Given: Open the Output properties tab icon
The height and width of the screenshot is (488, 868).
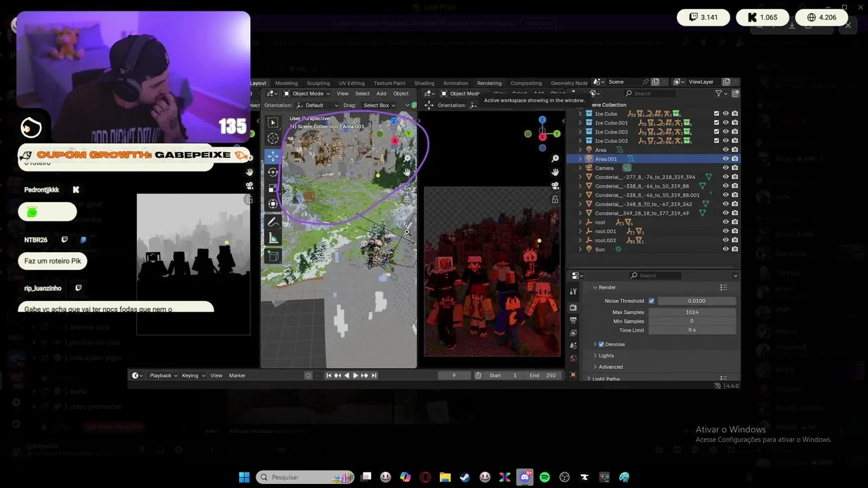Looking at the screenshot, I should click(x=573, y=320).
